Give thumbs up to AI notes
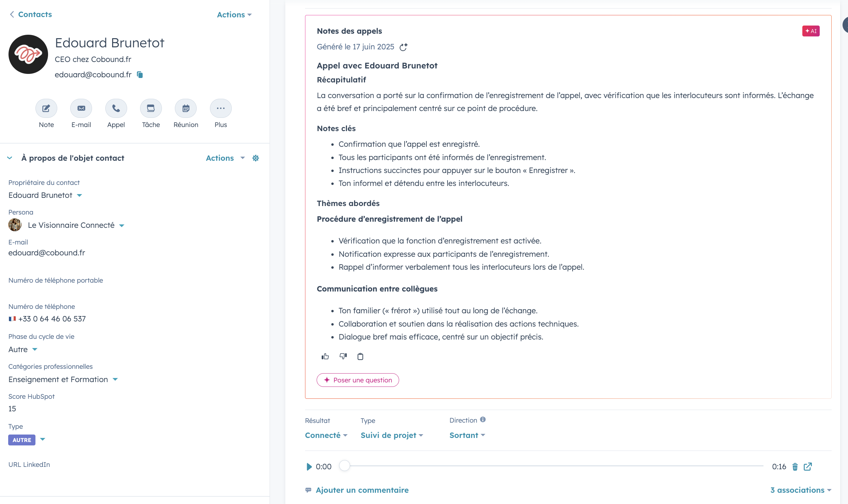 pos(325,357)
